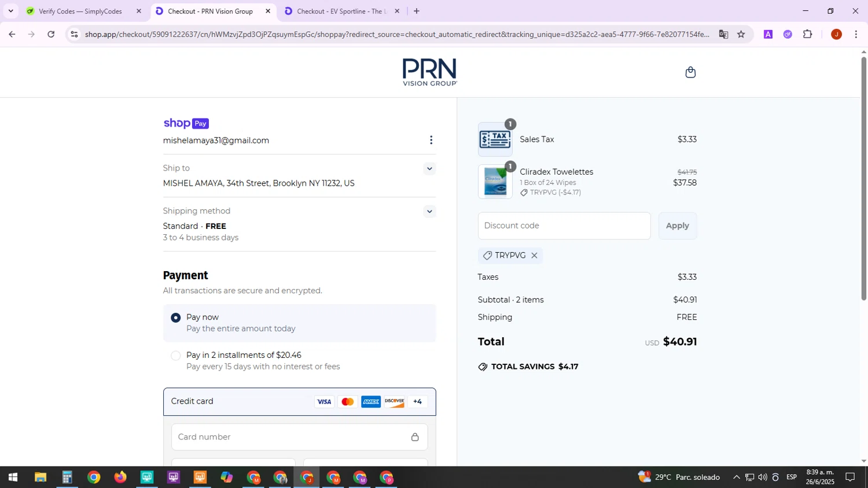
Task: Go back to the previous page
Action: pyautogui.click(x=12, y=34)
